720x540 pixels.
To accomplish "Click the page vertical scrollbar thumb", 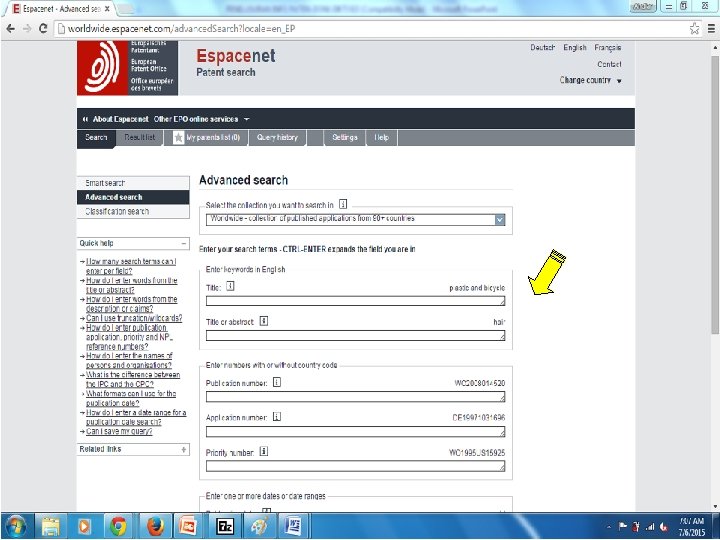I will (x=715, y=193).
